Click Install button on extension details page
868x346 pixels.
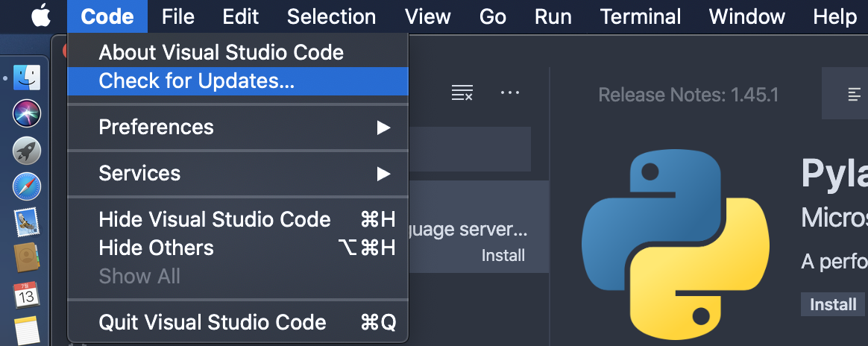tap(832, 304)
